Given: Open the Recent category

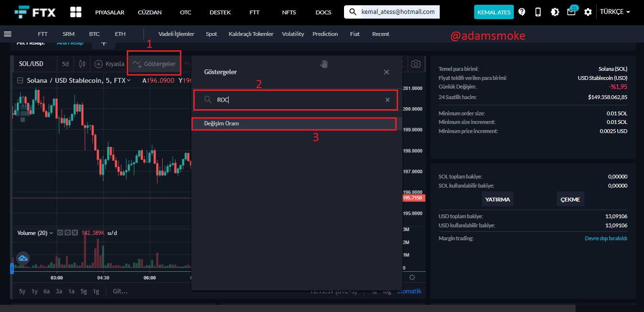Looking at the screenshot, I should (380, 34).
